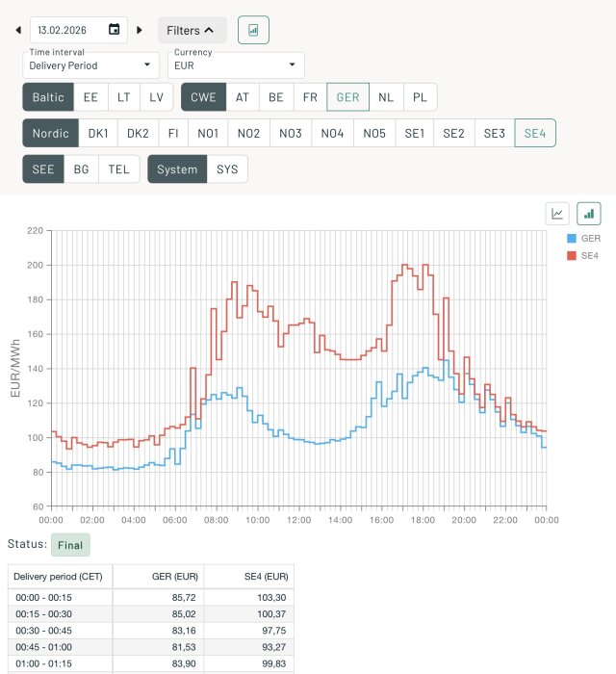Toggle the FR area
The height and width of the screenshot is (674, 616).
[x=310, y=97]
